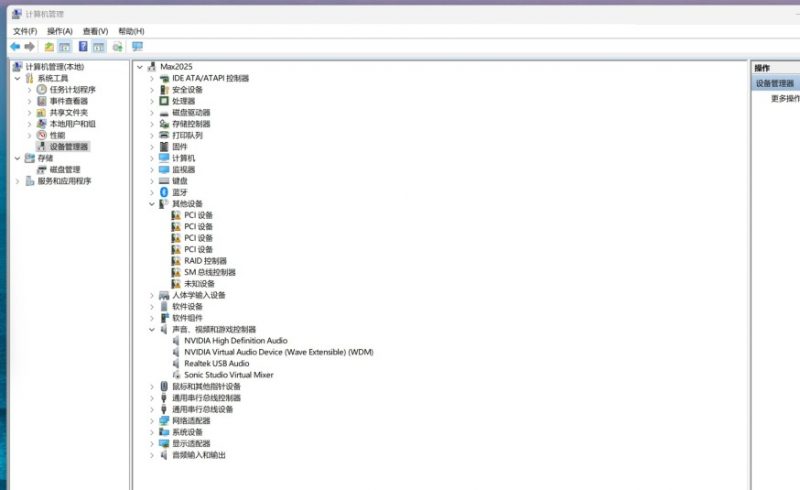
Task: Open the 查看(V) menu
Action: (95, 31)
